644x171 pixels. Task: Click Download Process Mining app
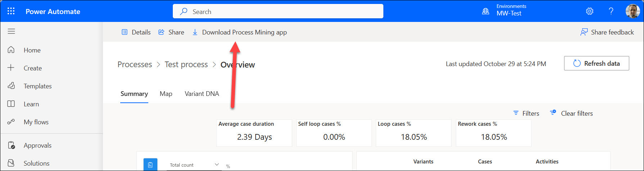tap(244, 32)
